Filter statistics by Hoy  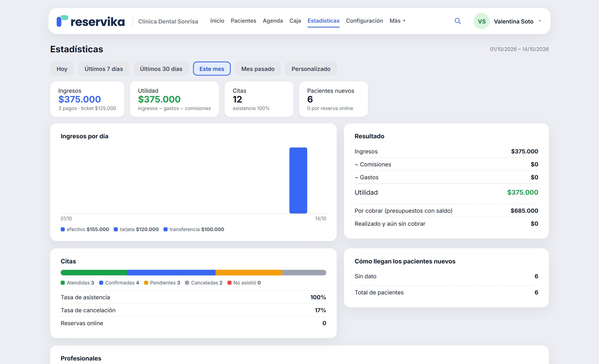[x=62, y=69]
